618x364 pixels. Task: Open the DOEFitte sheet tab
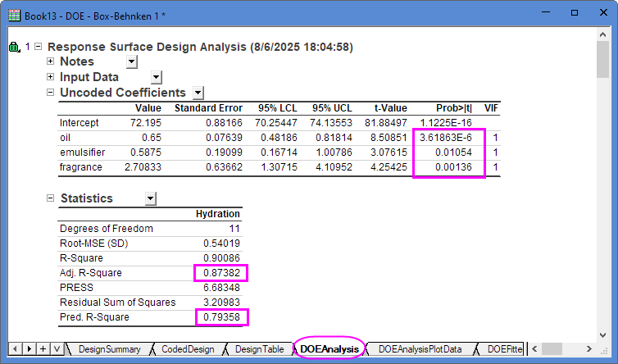(x=504, y=349)
